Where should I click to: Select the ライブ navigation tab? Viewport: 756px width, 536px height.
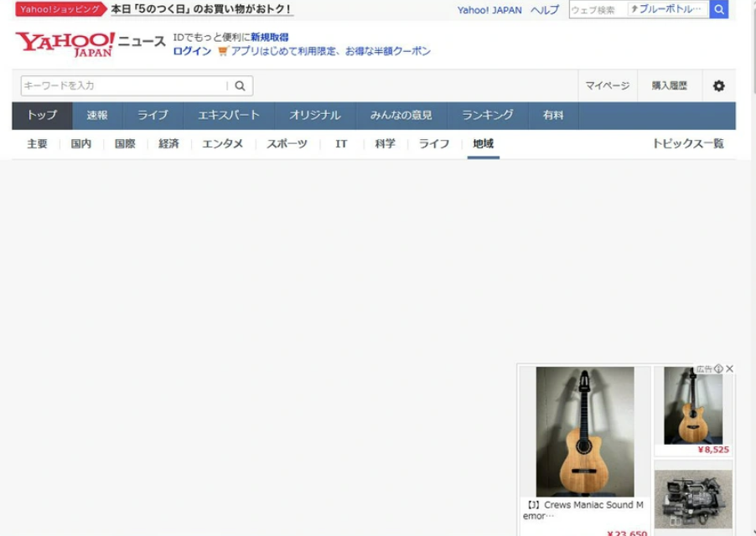pyautogui.click(x=153, y=116)
